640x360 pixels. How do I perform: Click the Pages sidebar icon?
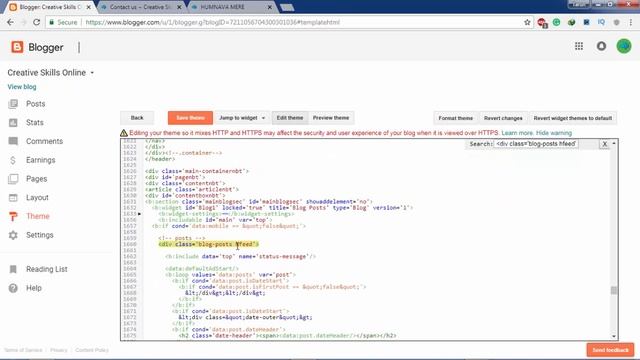[x=13, y=179]
